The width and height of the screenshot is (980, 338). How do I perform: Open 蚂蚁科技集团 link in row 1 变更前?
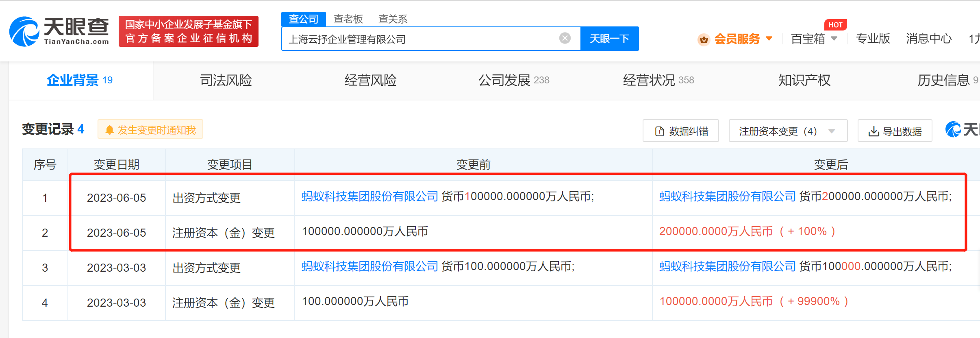pos(370,196)
